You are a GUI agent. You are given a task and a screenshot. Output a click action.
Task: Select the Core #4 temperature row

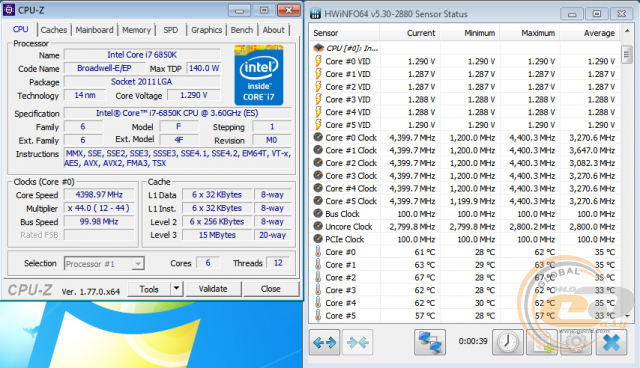point(464,303)
